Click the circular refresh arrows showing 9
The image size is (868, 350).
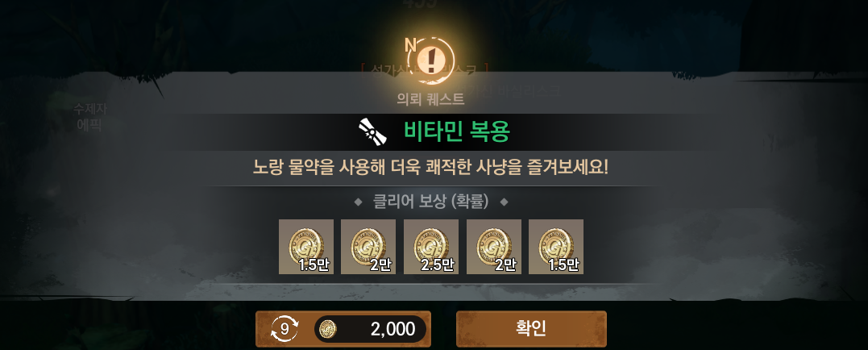pos(284,329)
